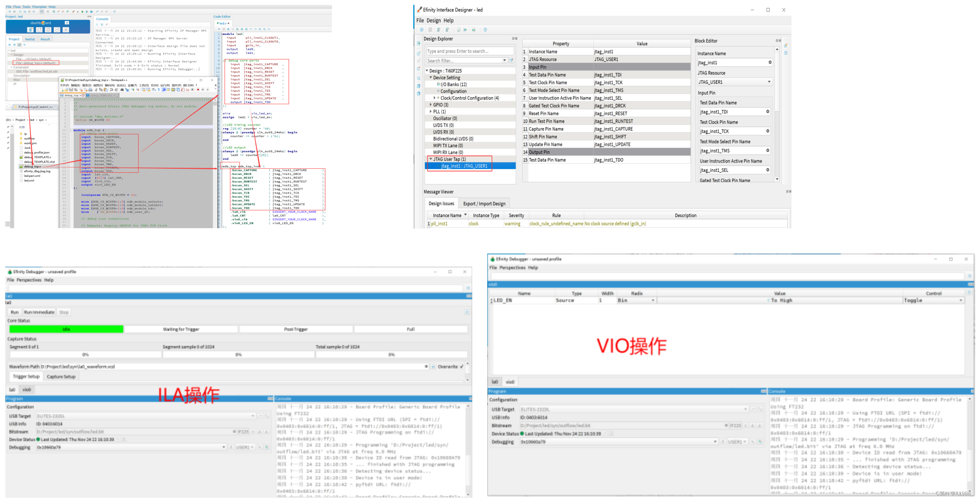980x500 pixels.
Task: Click the clear icon in Instance Name field
Action: point(770,62)
